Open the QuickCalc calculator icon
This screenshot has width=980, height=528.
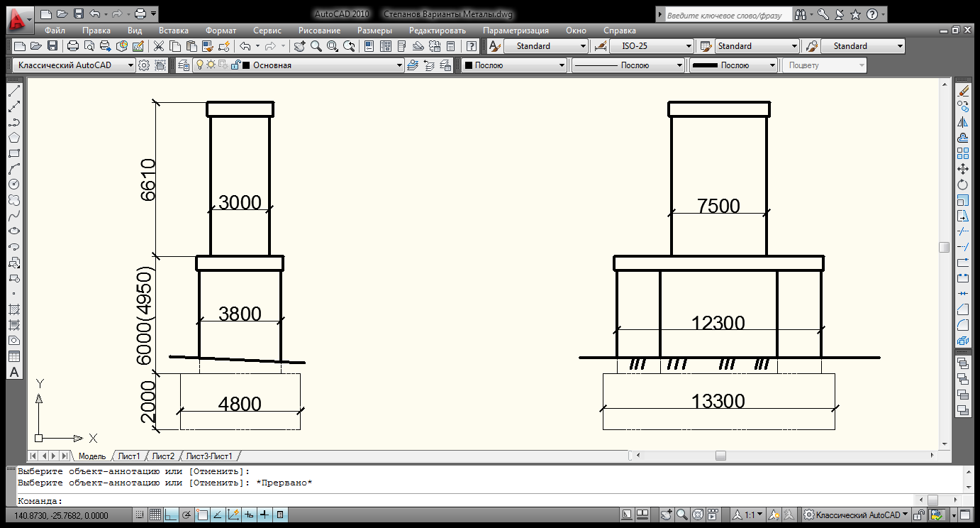click(x=450, y=46)
